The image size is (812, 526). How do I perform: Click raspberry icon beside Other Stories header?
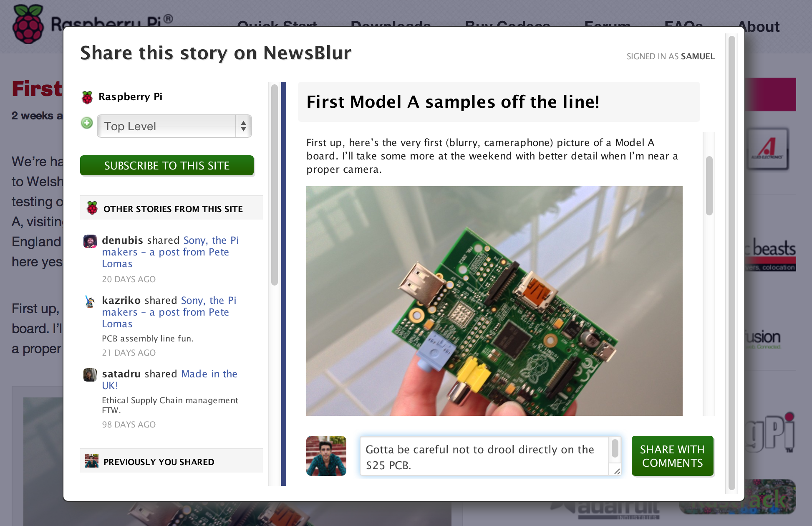pyautogui.click(x=92, y=208)
